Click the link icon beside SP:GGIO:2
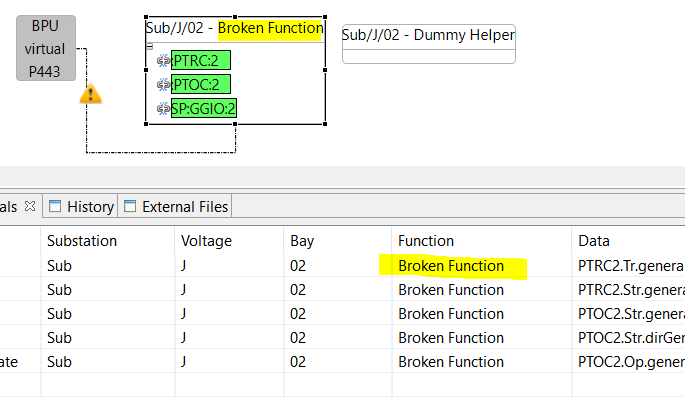The width and height of the screenshot is (685, 398). point(163,108)
